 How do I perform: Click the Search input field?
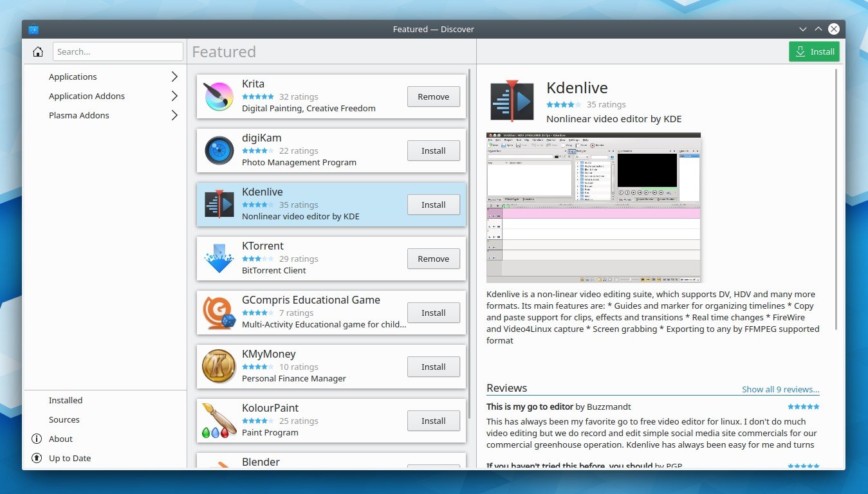coord(118,51)
